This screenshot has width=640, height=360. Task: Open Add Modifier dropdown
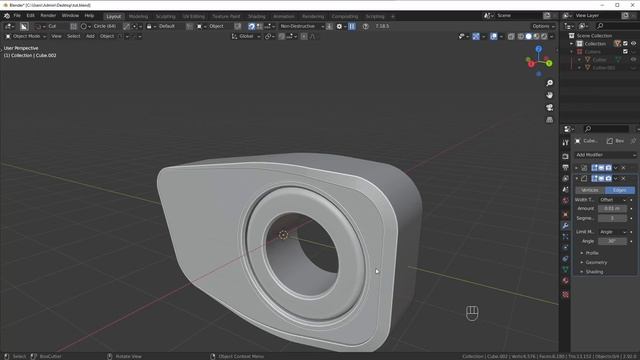tap(605, 155)
